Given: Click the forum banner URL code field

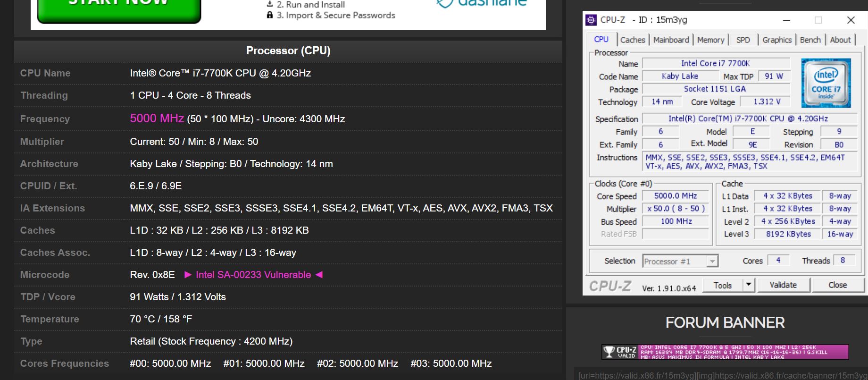Looking at the screenshot, I should point(721,375).
